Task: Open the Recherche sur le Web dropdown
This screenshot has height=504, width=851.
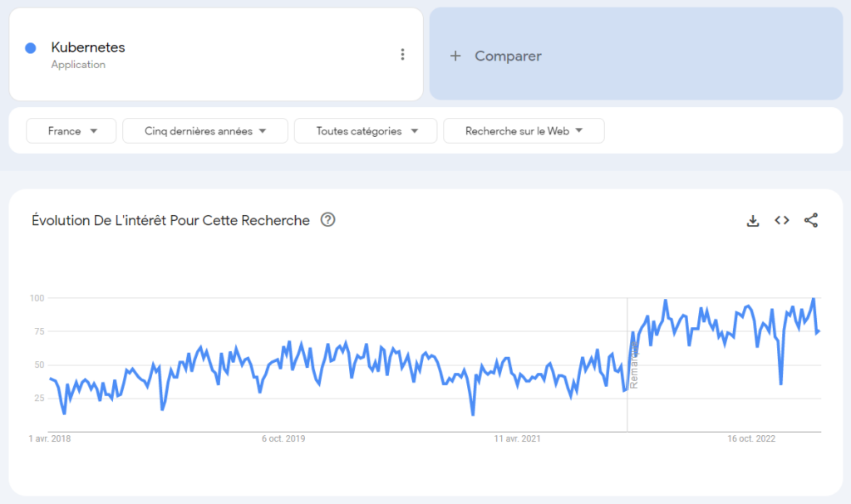Action: point(524,131)
